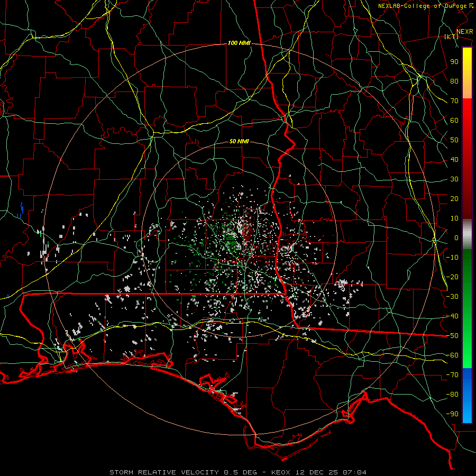476x476 pixels.
Task: Click the 80 value on velocity scale
Action: tap(454, 81)
